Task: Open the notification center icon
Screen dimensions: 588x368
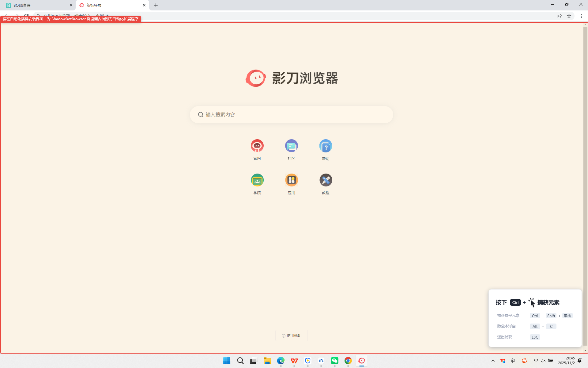Action: point(580,361)
